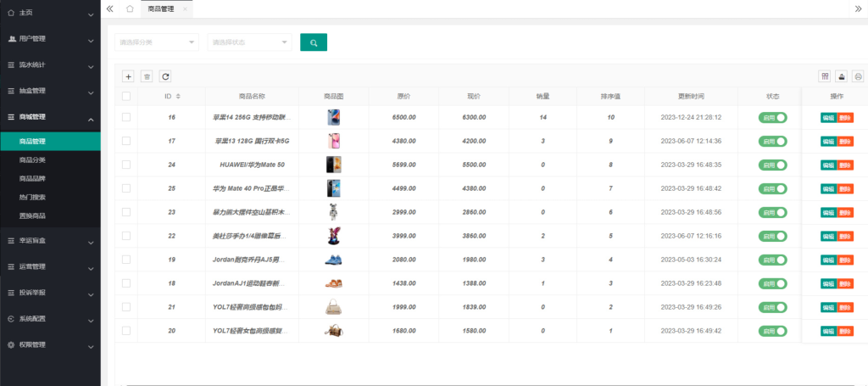Expand the 主页 sidebar menu
The height and width of the screenshot is (386, 868).
(x=50, y=13)
